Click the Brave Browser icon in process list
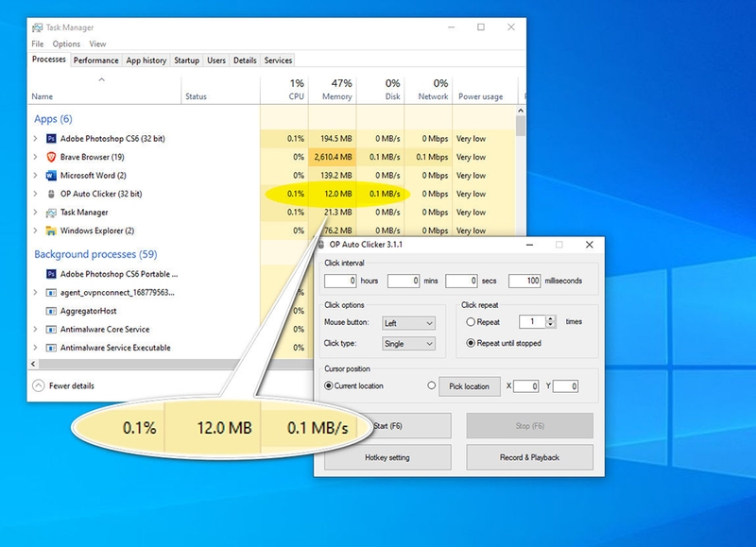 52,157
